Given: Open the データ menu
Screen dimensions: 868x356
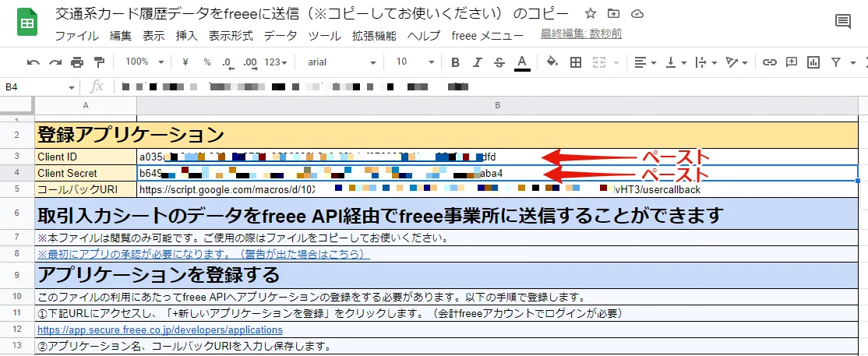Looking at the screenshot, I should tap(280, 36).
